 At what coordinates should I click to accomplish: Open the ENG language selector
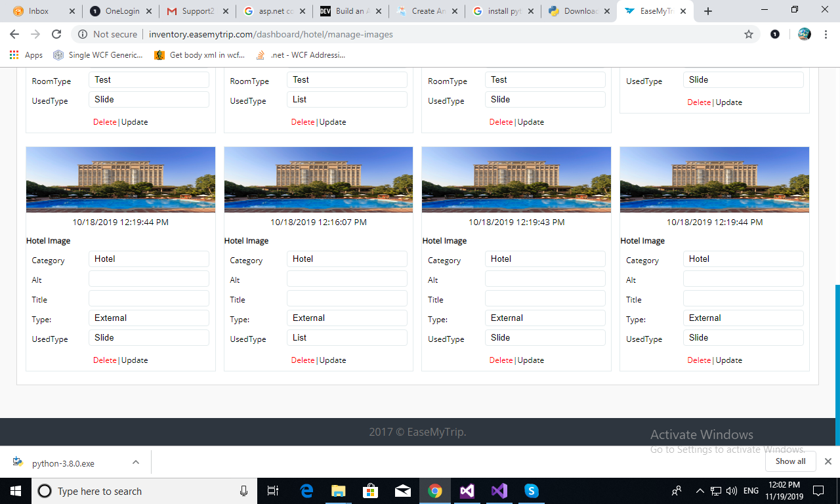(751, 491)
